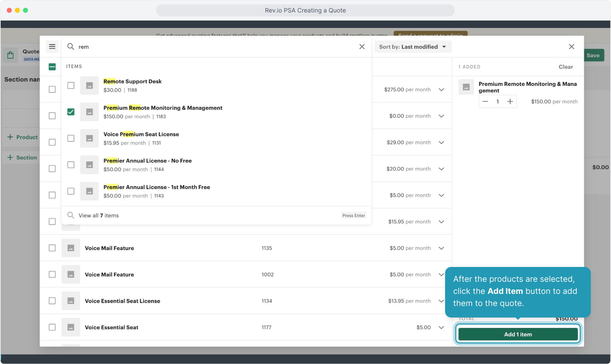Click the quantity field showing 1

click(498, 101)
